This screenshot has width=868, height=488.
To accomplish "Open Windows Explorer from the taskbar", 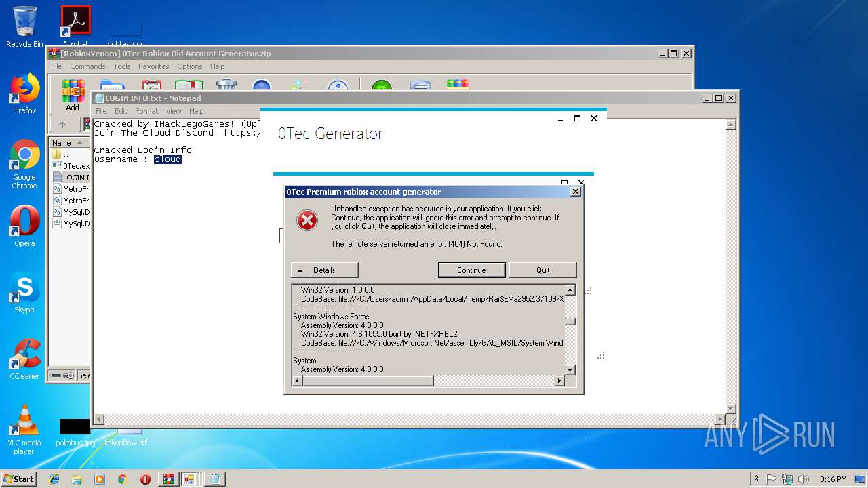I will click(77, 479).
